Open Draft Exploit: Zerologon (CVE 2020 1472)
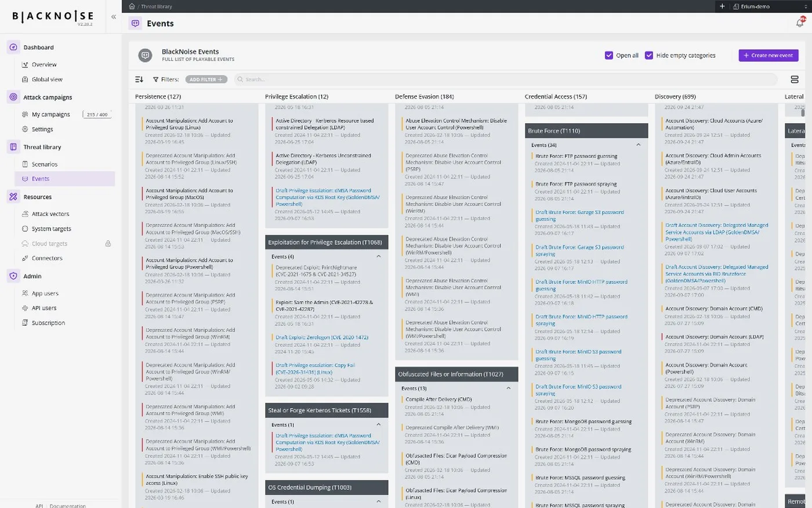This screenshot has width=812, height=508. [x=322, y=337]
